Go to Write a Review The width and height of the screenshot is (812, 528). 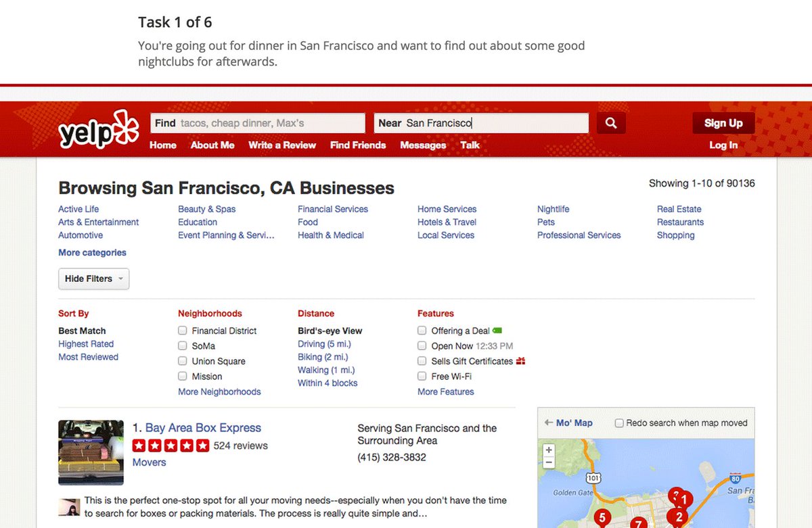coord(282,145)
